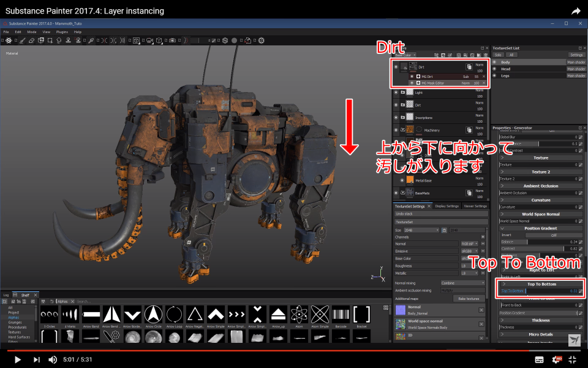Click the screenshot camera toolbar icon
The width and height of the screenshot is (588, 368).
173,40
